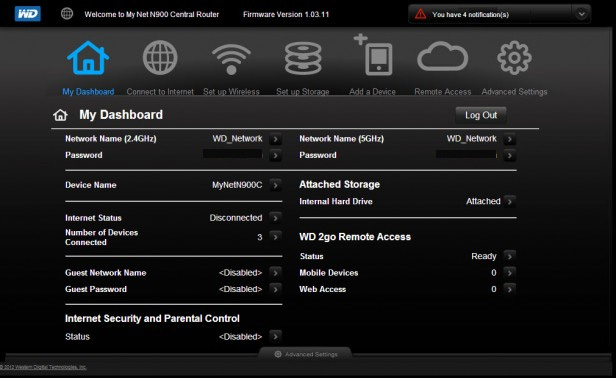Open the 2.4GHz Password arrow
Viewport: 616px width, 378px height.
click(275, 156)
